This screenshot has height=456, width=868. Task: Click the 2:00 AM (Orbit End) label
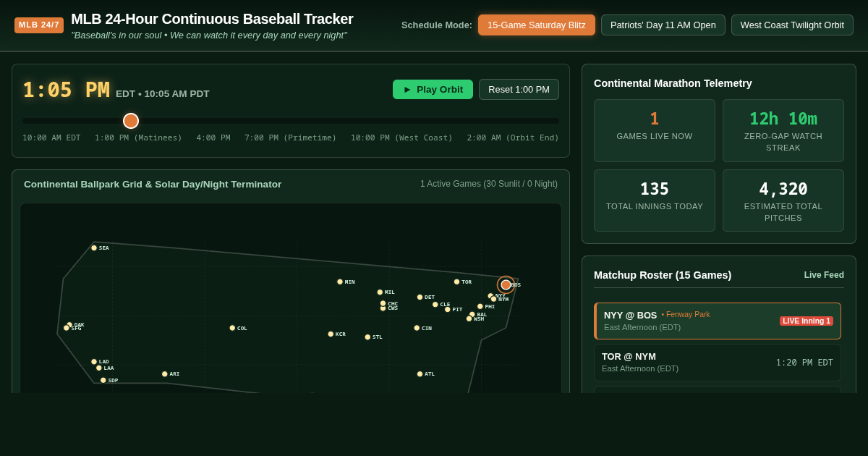pos(513,138)
